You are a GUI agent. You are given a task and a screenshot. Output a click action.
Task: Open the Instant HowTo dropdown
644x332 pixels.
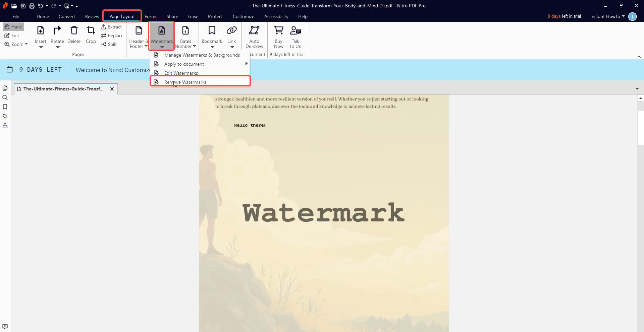[607, 16]
